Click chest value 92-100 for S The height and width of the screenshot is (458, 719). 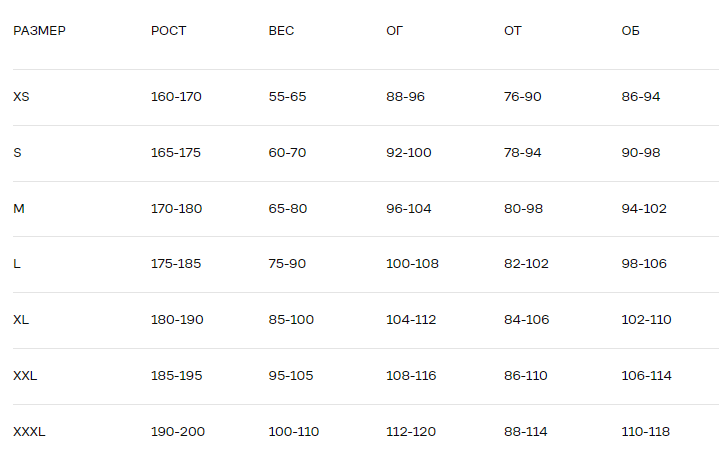tap(409, 153)
